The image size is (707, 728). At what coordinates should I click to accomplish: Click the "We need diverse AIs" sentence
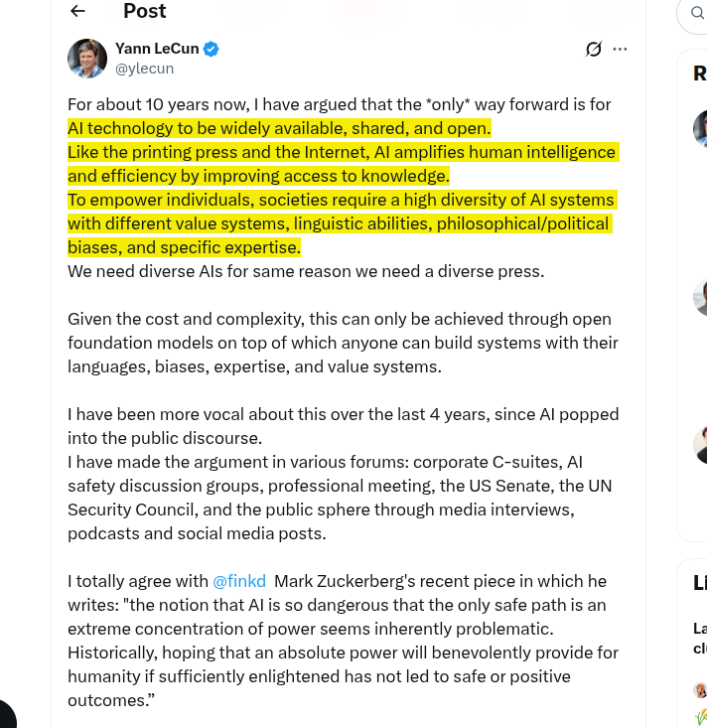point(306,271)
